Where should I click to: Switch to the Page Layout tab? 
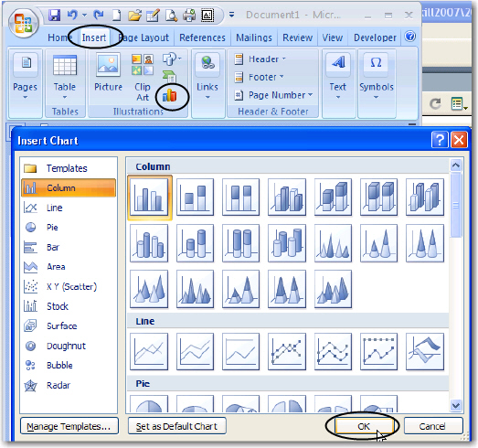[x=143, y=37]
